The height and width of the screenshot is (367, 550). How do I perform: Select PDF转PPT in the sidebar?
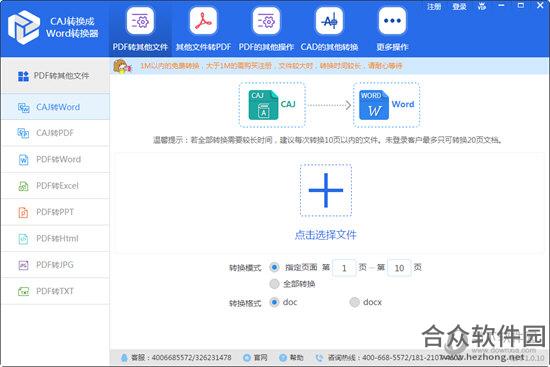(x=55, y=212)
